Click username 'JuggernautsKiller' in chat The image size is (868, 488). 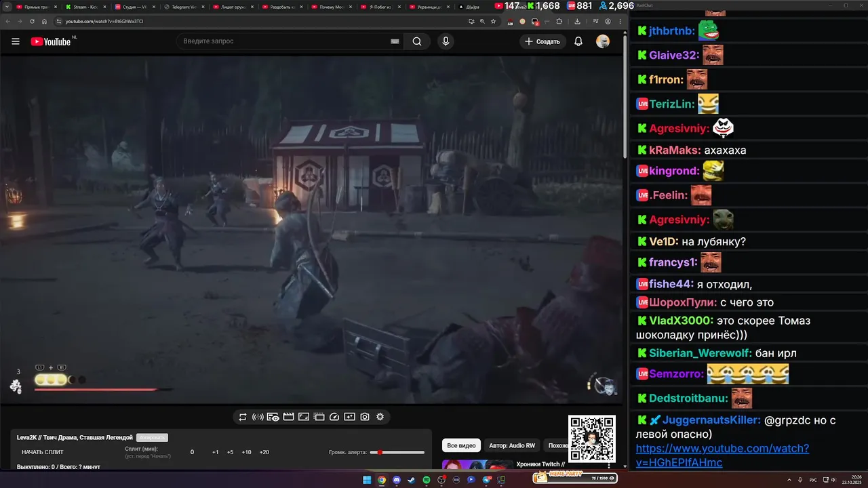click(711, 420)
